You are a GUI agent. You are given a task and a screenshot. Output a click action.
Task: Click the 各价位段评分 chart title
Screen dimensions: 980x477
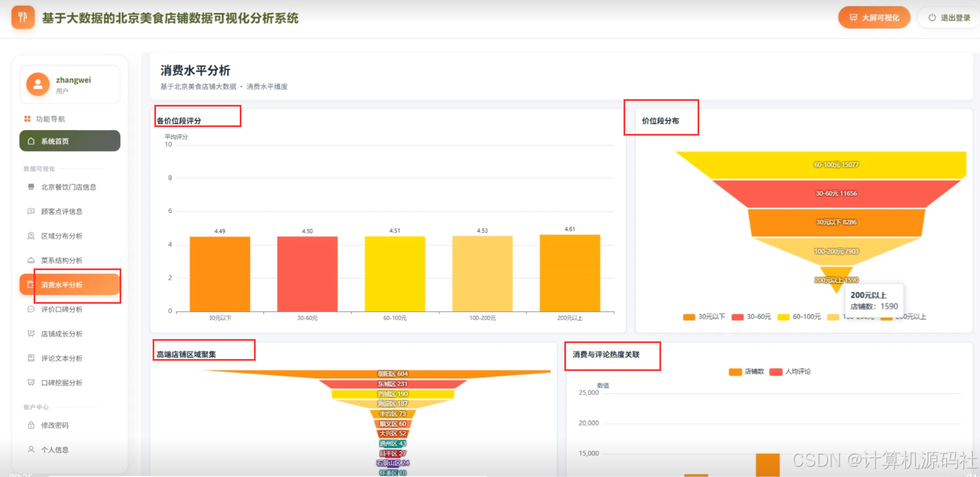179,121
